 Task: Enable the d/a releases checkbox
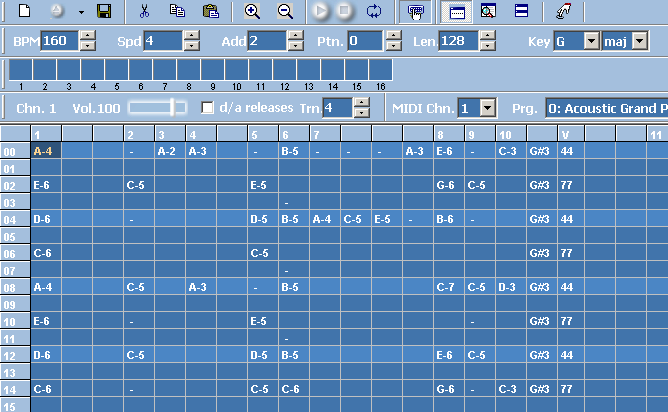pyautogui.click(x=208, y=108)
